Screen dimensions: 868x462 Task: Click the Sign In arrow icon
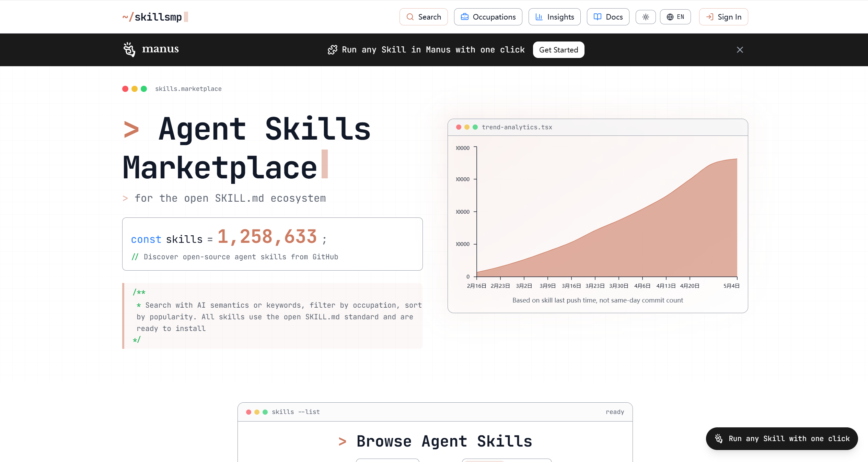710,17
